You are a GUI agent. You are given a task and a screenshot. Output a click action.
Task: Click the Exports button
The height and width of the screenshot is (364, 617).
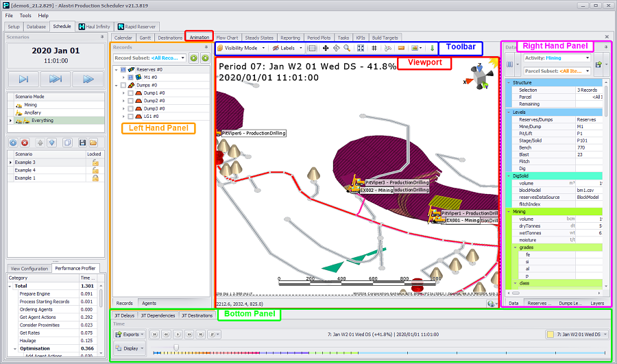tap(130, 335)
